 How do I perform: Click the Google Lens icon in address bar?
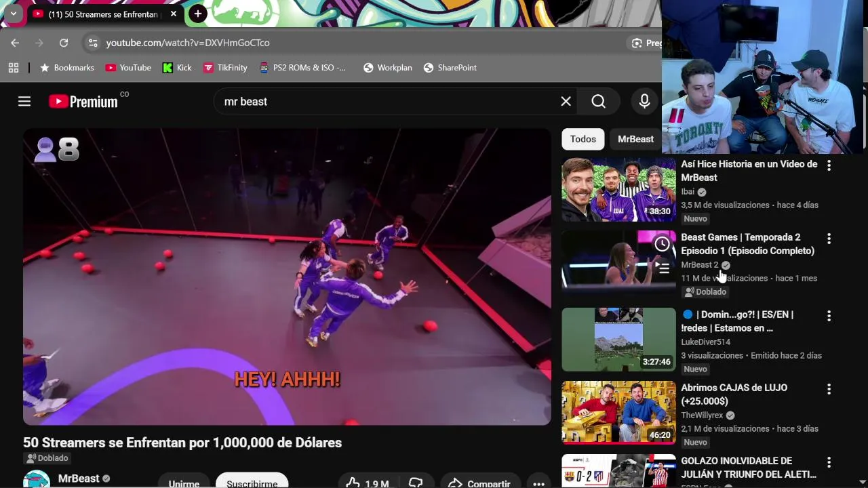click(637, 43)
